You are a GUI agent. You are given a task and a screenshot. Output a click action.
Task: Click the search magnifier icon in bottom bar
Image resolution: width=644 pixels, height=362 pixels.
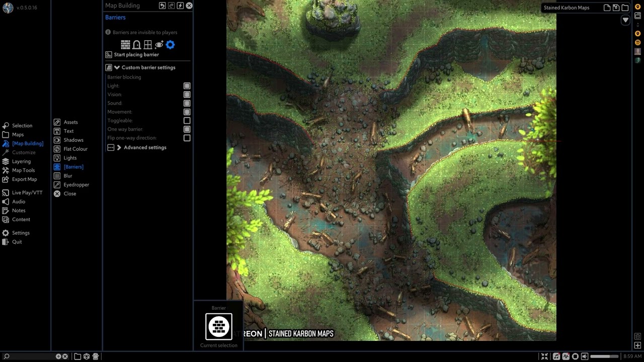point(7,356)
